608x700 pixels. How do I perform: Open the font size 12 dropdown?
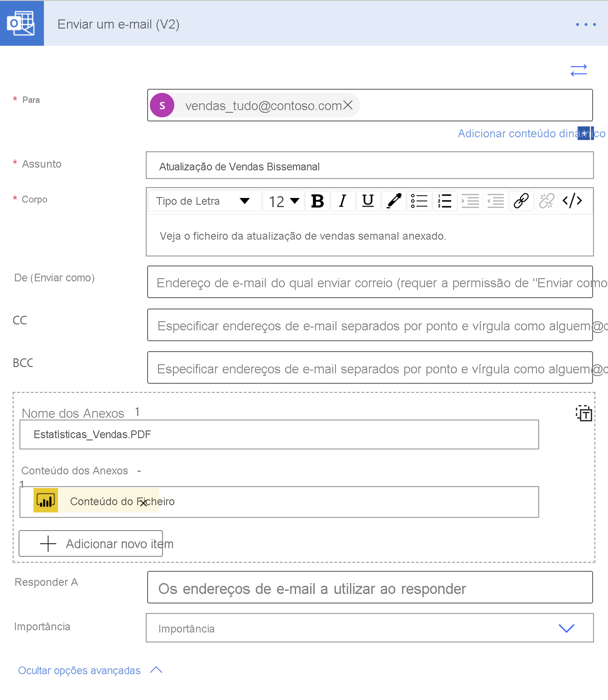click(x=284, y=201)
